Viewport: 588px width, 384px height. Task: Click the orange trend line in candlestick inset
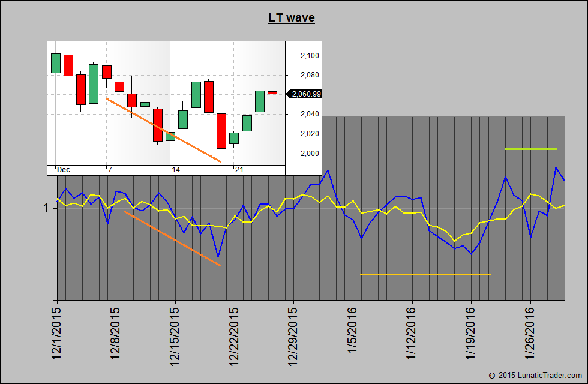(163, 130)
